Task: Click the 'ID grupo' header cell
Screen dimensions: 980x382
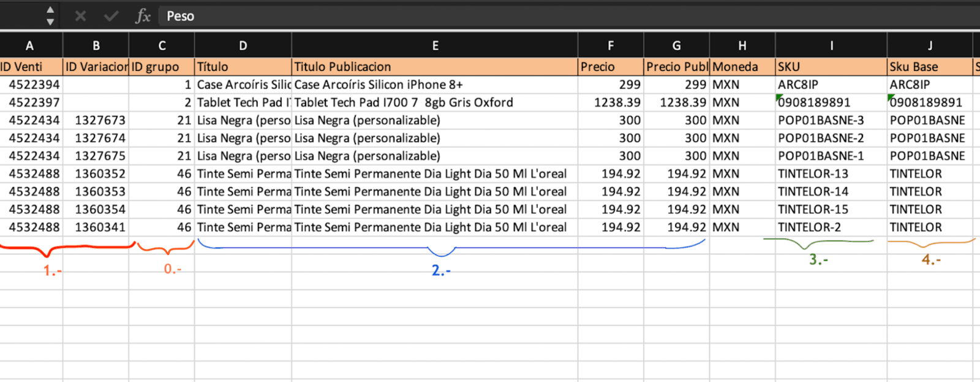Action: 162,67
